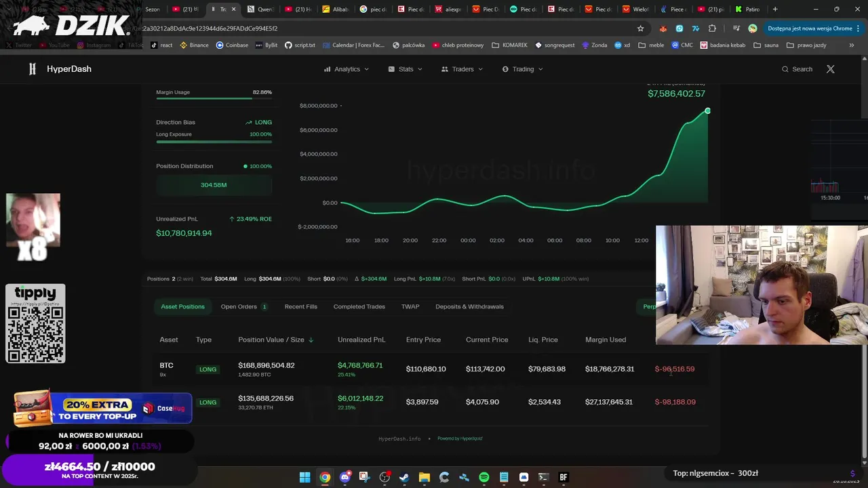The width and height of the screenshot is (868, 488).
Task: Open the Binance bookmark
Action: [x=194, y=45]
